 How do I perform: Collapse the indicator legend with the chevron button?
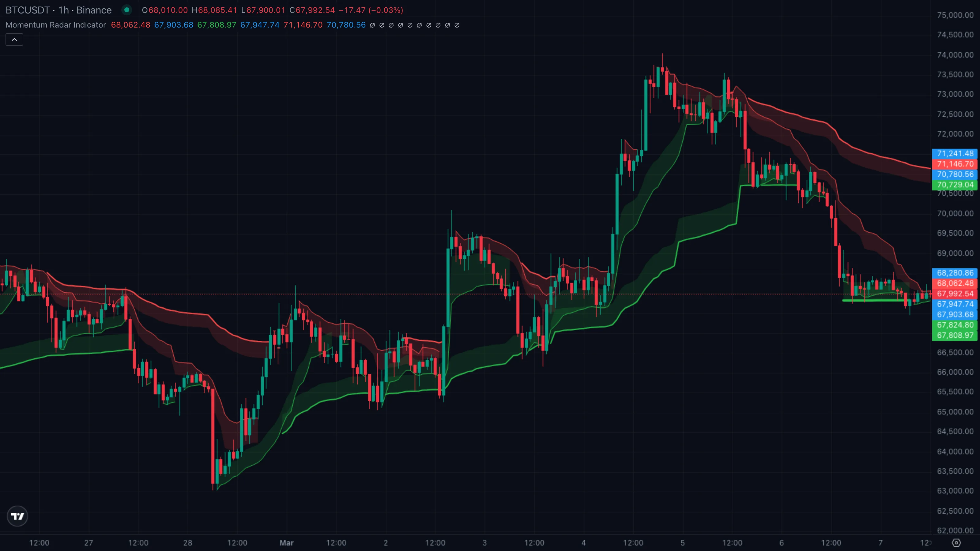(x=14, y=39)
